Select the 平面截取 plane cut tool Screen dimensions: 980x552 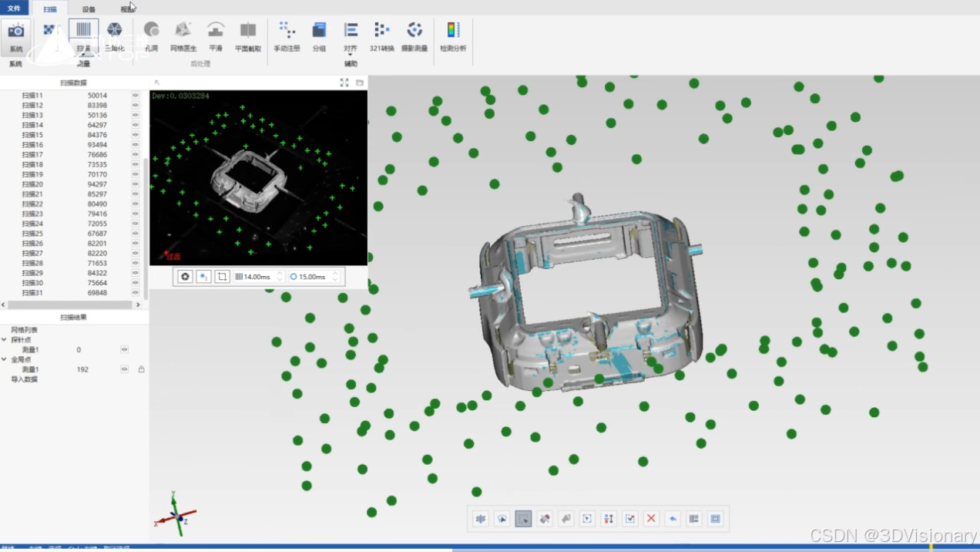[248, 36]
